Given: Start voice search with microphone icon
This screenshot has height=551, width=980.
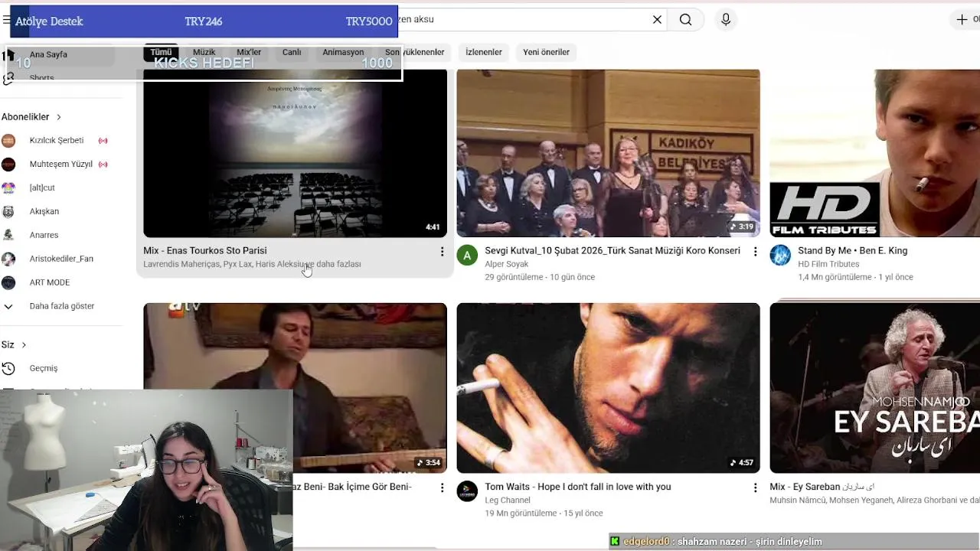Looking at the screenshot, I should tap(726, 20).
